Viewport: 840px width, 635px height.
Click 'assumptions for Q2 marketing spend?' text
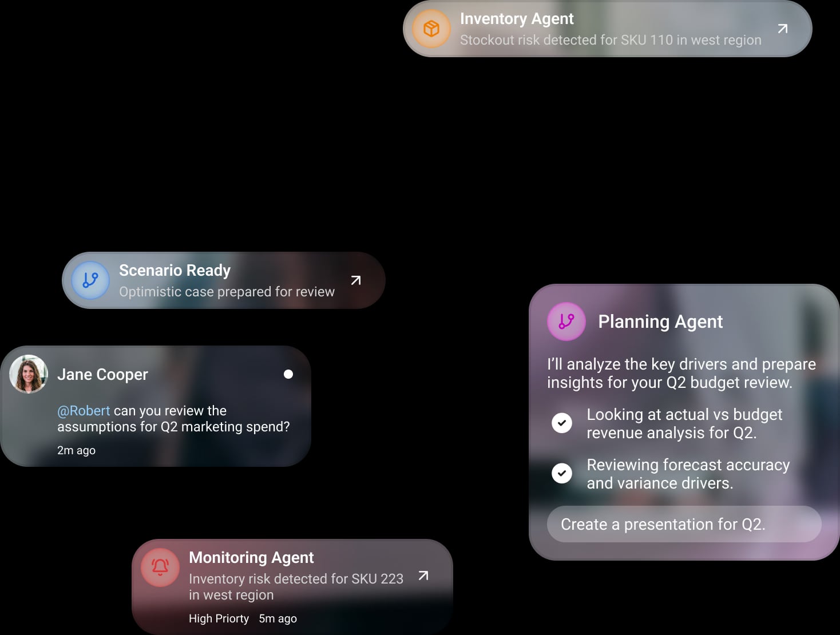coord(173,427)
